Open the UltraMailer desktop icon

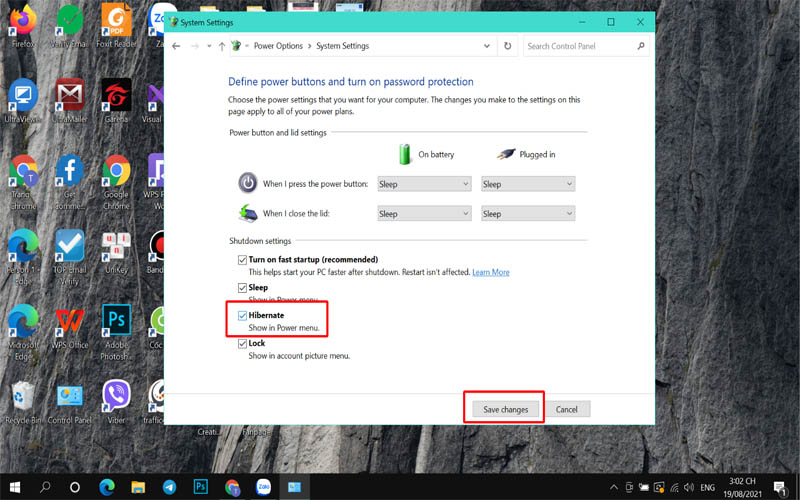[x=70, y=101]
